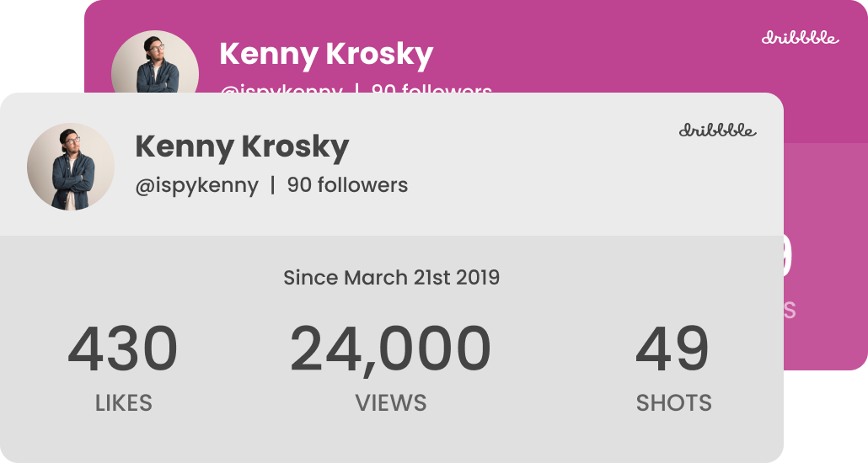Click the partially hidden followers text on pink card

click(431, 88)
